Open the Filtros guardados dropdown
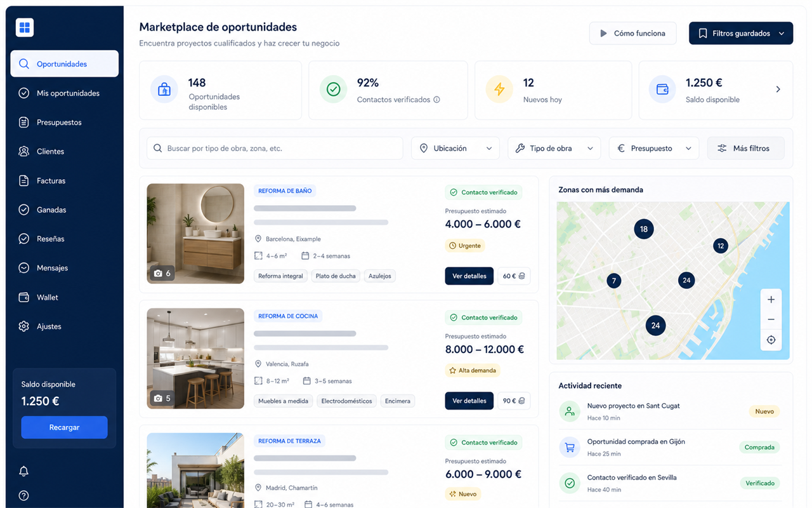The image size is (812, 508). pos(741,34)
